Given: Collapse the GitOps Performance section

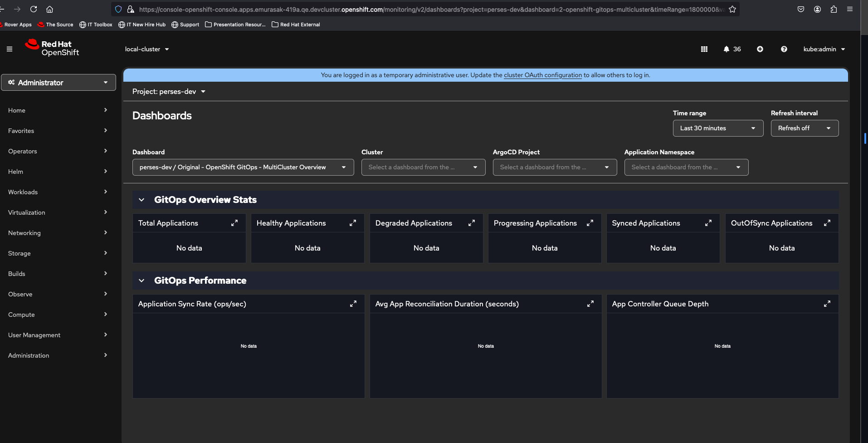Looking at the screenshot, I should click(x=141, y=281).
